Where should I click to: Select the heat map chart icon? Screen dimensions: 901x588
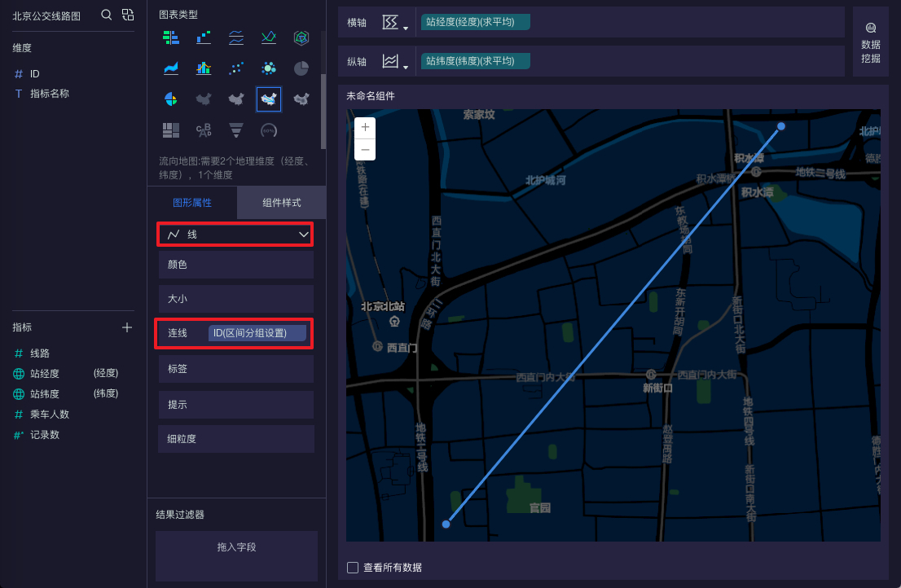pyautogui.click(x=301, y=99)
